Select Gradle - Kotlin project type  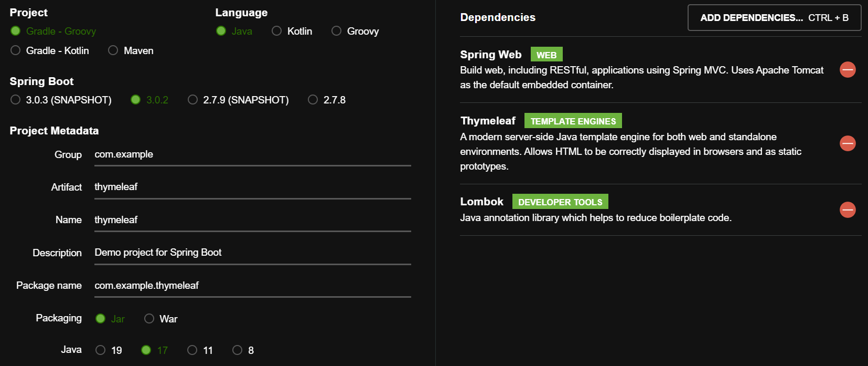(x=50, y=50)
